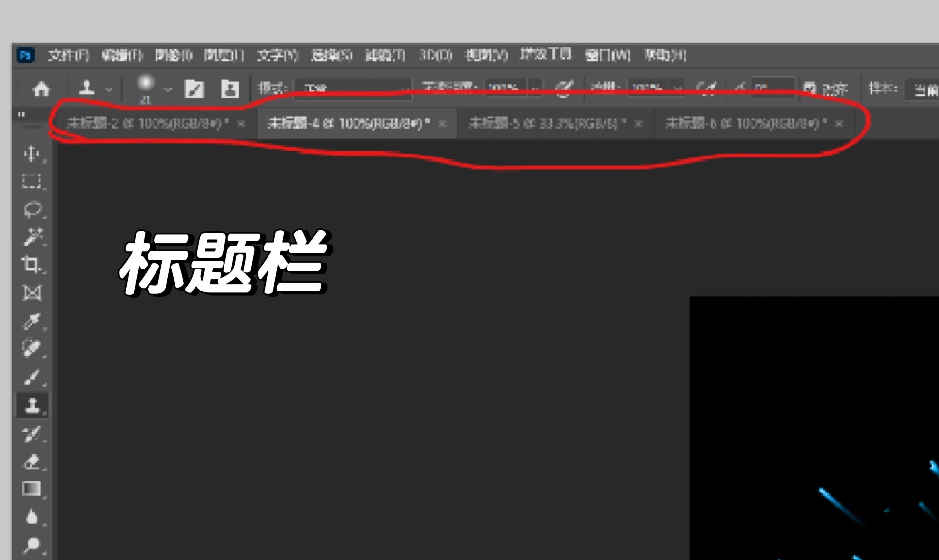Open the flow slider dropdown arrow
939x560 pixels.
(x=677, y=89)
